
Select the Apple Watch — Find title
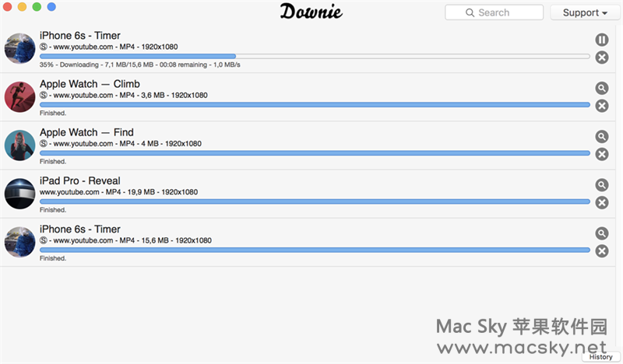86,132
